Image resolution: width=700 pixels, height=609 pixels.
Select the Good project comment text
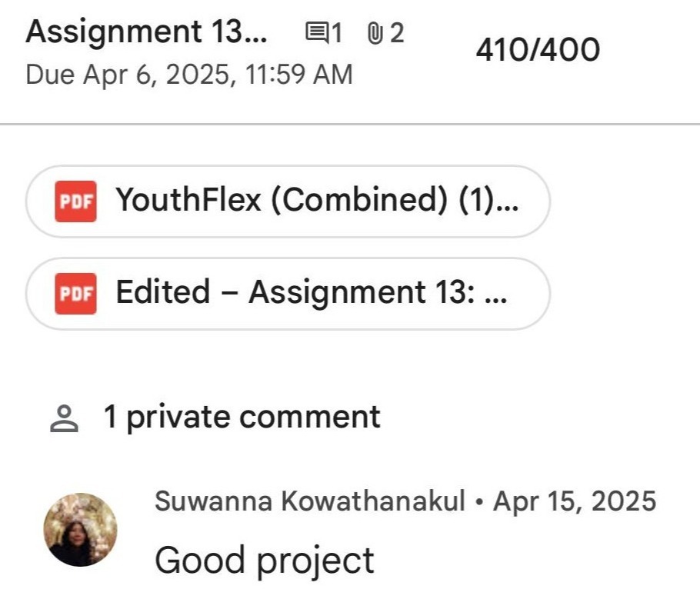264,560
